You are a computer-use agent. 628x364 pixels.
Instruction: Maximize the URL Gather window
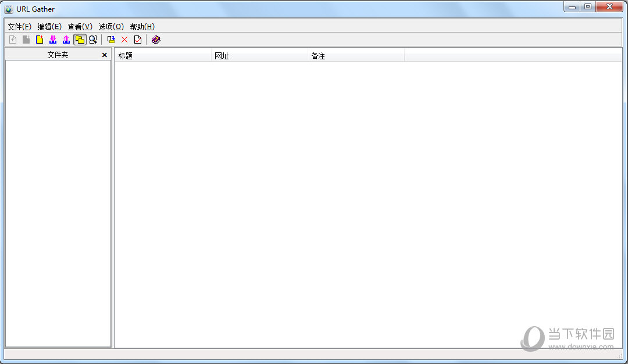588,7
